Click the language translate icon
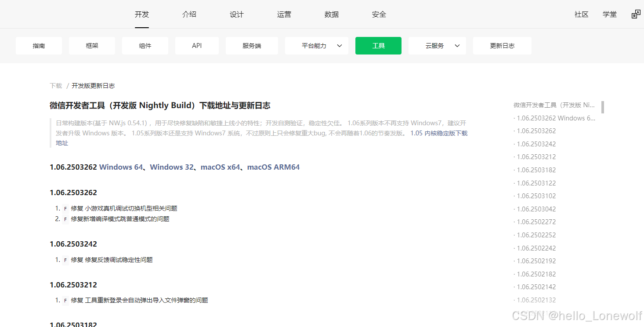 [x=636, y=15]
